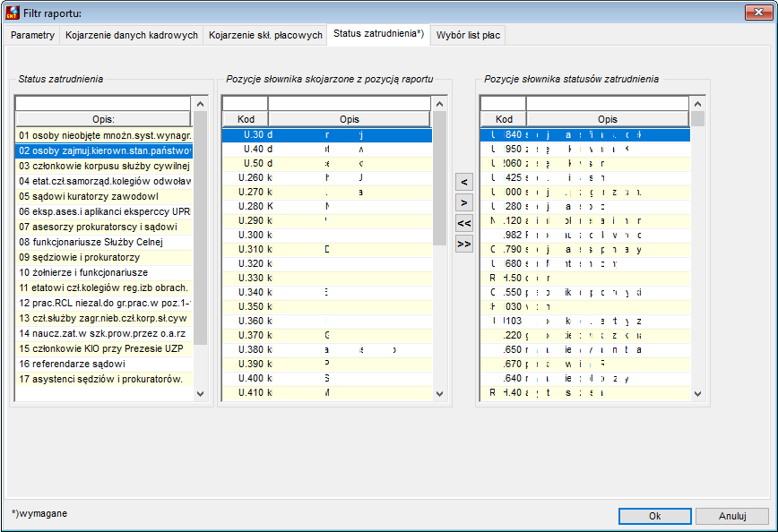
Task: Click the Opis filter field in the middle list
Action: pos(350,104)
